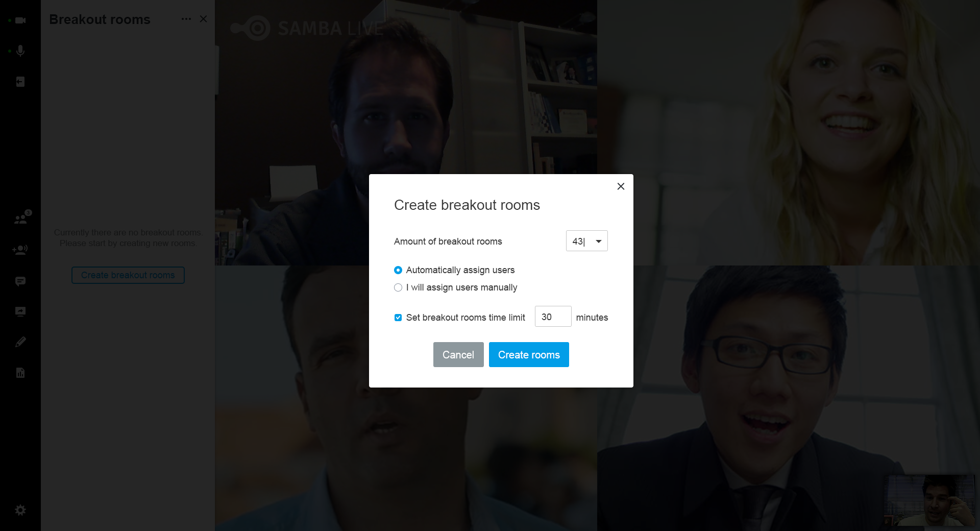Click the screen share icon

(x=20, y=311)
